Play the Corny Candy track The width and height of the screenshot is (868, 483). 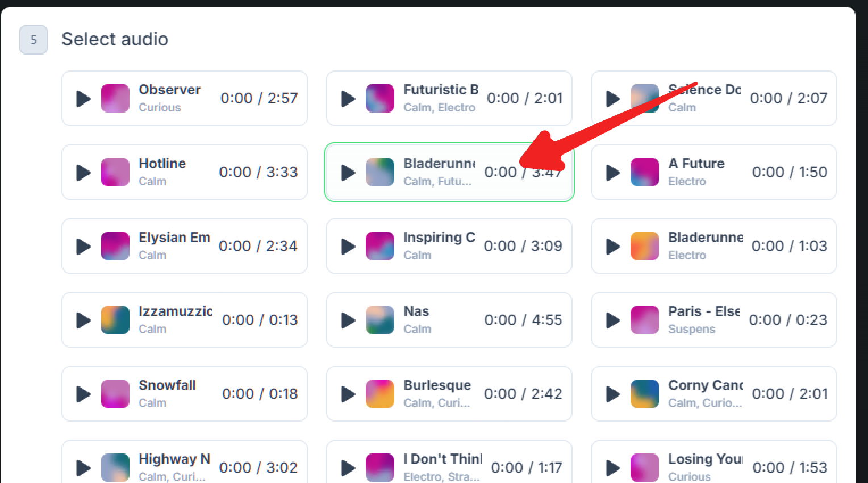[613, 394]
